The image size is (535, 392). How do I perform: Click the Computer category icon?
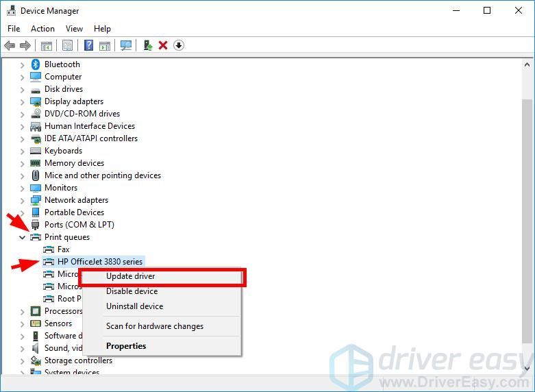(x=36, y=77)
